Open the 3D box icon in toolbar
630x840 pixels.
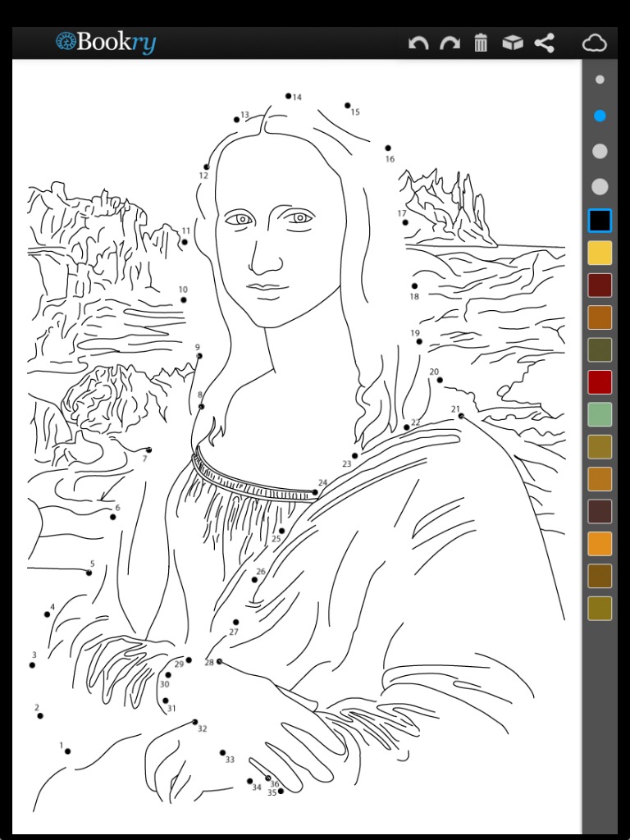tap(513, 43)
